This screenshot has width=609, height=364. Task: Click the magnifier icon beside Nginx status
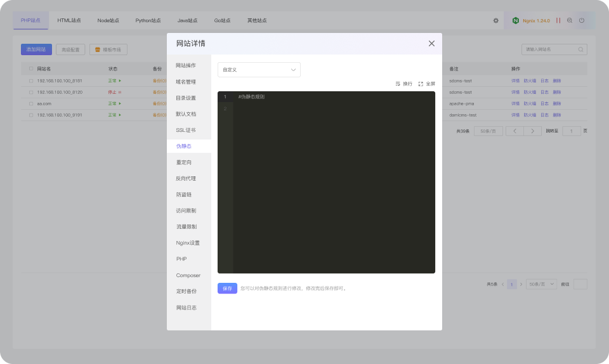click(570, 20)
